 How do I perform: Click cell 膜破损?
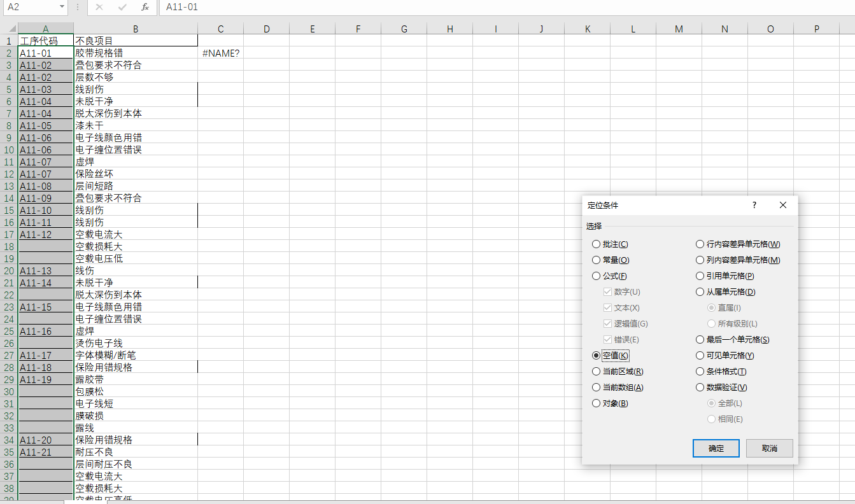pos(136,416)
